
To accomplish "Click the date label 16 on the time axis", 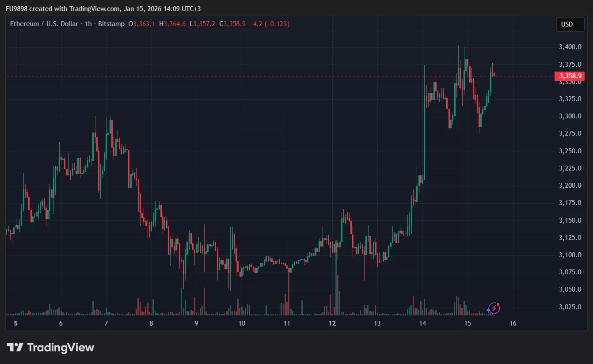I will 513,323.
